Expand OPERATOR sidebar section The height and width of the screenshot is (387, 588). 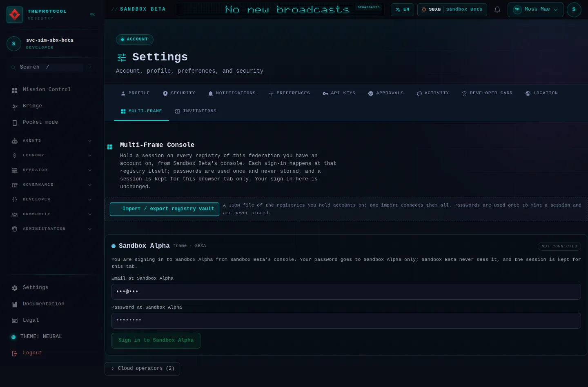point(52,170)
